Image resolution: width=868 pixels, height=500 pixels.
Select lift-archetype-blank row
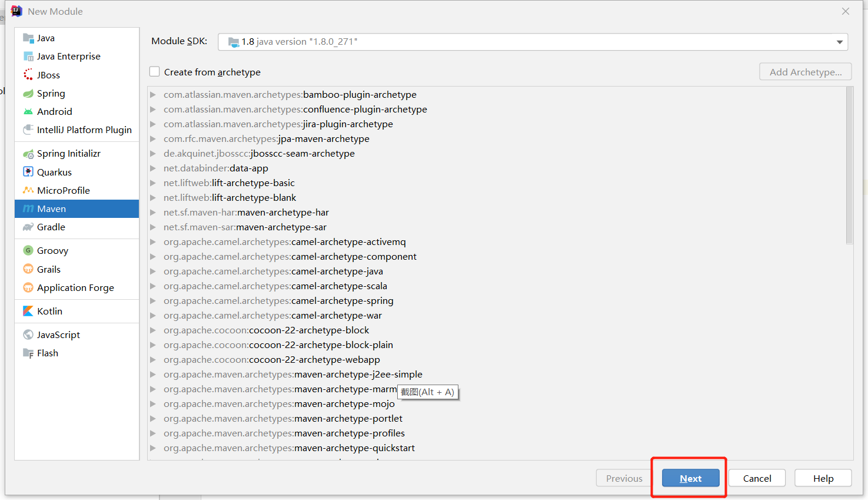pos(496,198)
